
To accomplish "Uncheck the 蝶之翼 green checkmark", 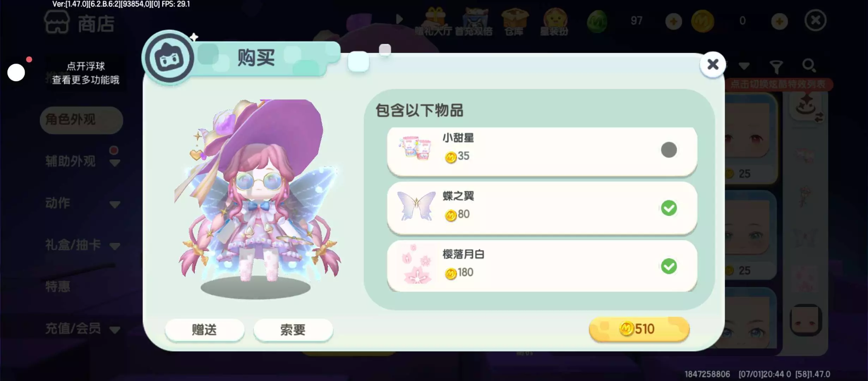I will coord(669,208).
